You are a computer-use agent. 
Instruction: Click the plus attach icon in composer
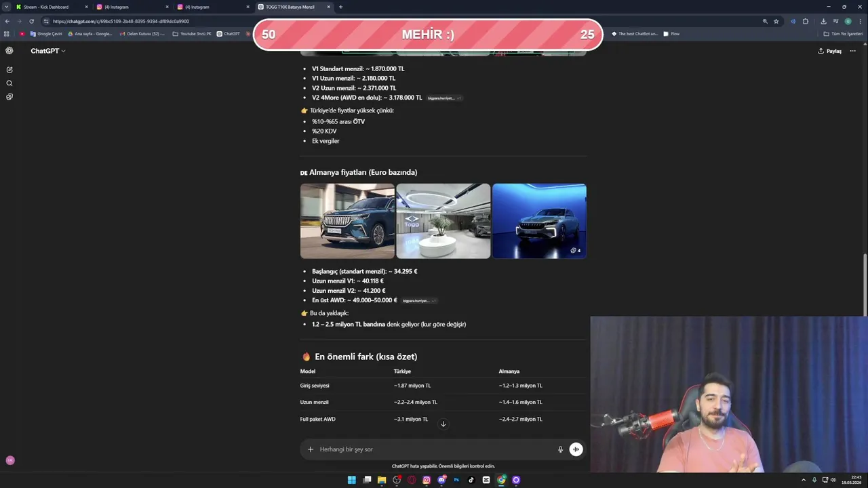pyautogui.click(x=311, y=449)
